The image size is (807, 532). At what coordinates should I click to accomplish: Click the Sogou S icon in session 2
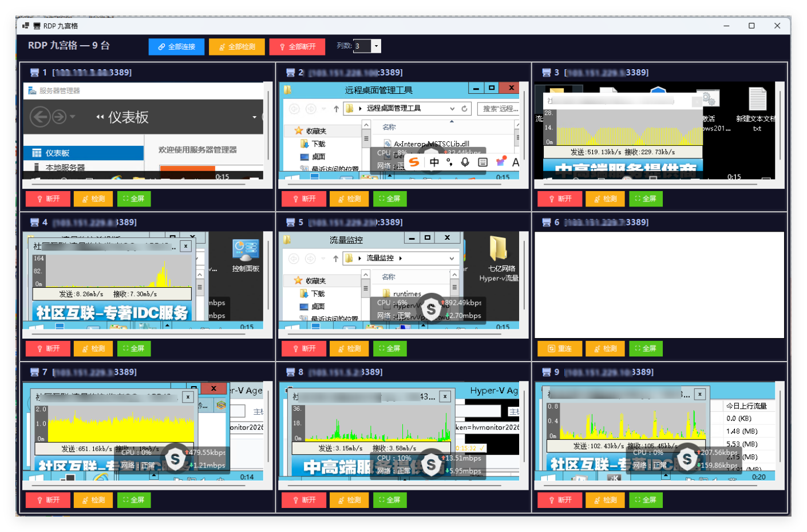414,162
